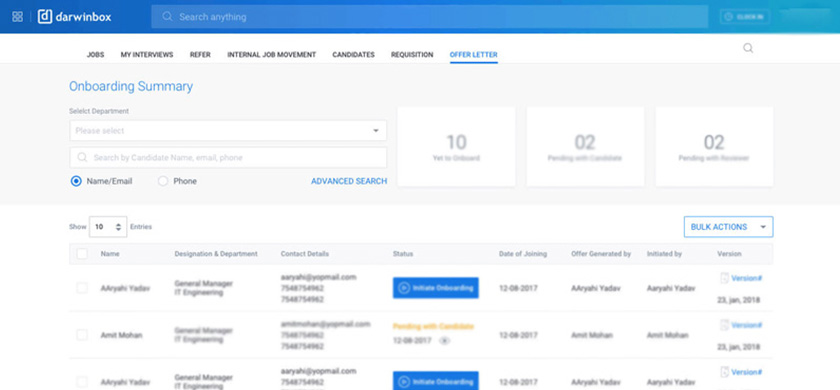Expand the Bulk Actions dropdown

pos(728,227)
